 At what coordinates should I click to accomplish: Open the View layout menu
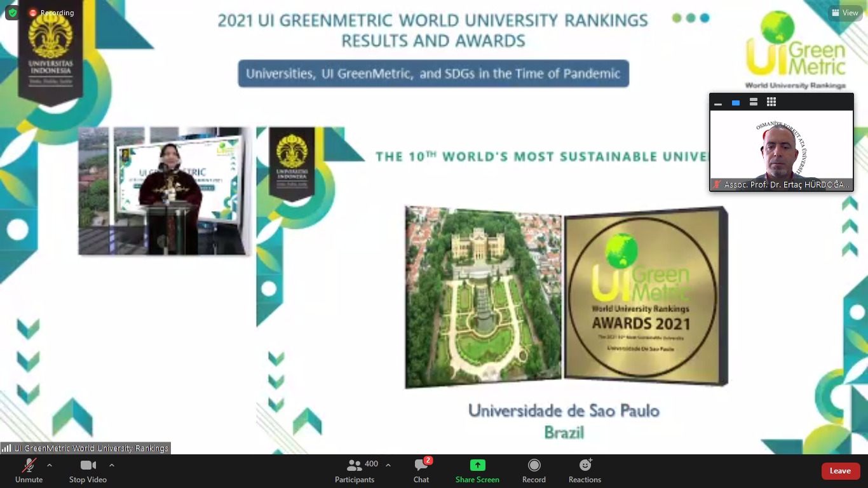[845, 13]
